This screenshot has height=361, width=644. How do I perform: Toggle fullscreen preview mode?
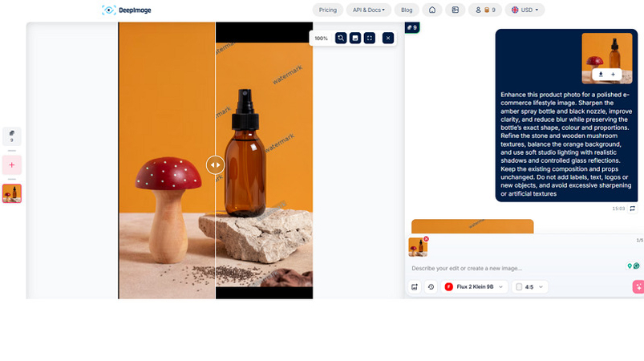[369, 39]
